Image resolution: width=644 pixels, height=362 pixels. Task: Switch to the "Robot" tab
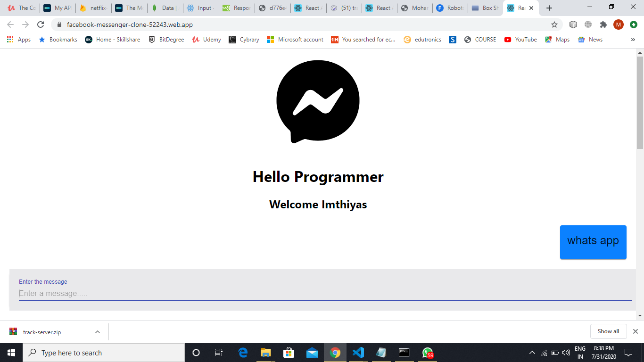click(x=450, y=8)
